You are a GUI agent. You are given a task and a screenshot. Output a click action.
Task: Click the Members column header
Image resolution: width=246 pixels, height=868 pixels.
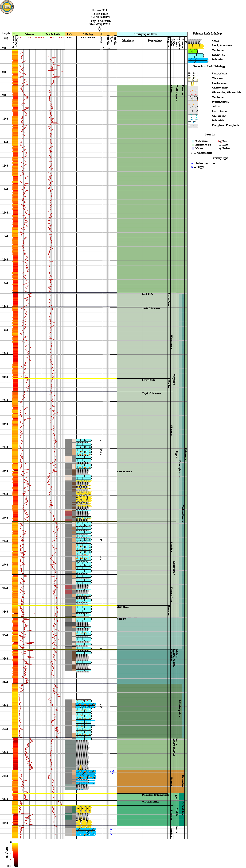tap(128, 40)
